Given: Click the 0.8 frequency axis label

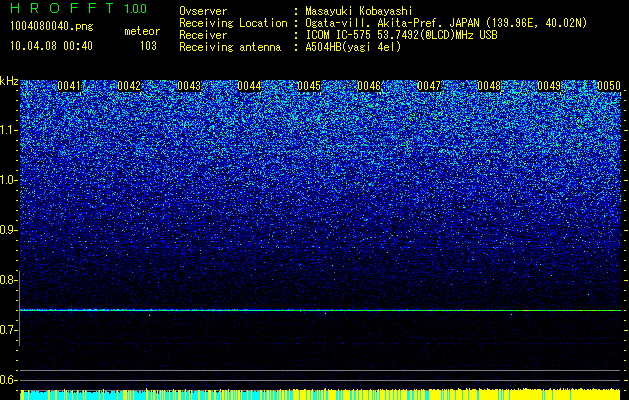Looking at the screenshot, I should coord(8,280).
